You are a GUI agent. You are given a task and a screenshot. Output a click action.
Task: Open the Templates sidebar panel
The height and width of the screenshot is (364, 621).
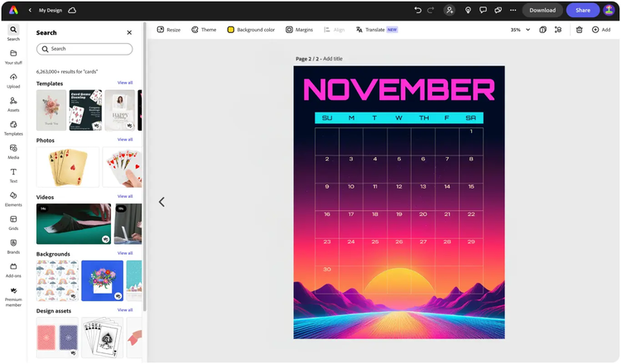point(13,127)
